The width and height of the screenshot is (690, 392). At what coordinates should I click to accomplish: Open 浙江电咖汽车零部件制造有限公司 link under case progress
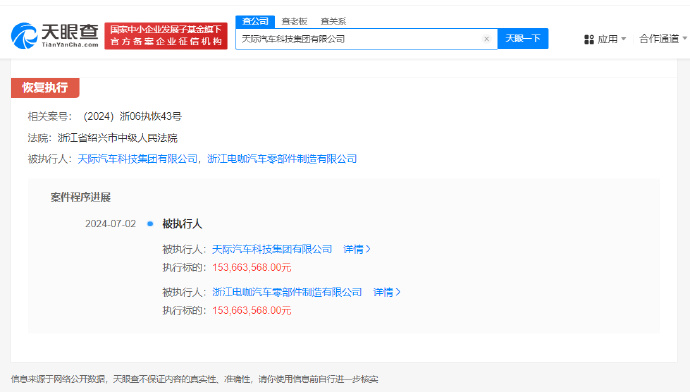[287, 292]
